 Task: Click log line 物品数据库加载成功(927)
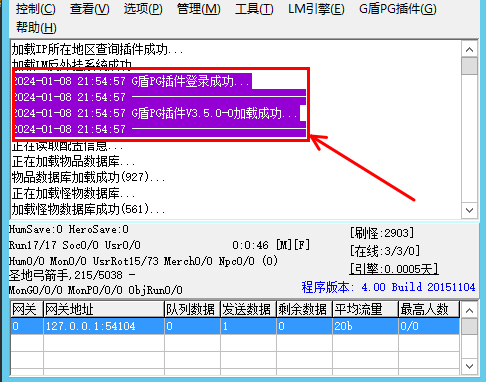click(x=88, y=177)
